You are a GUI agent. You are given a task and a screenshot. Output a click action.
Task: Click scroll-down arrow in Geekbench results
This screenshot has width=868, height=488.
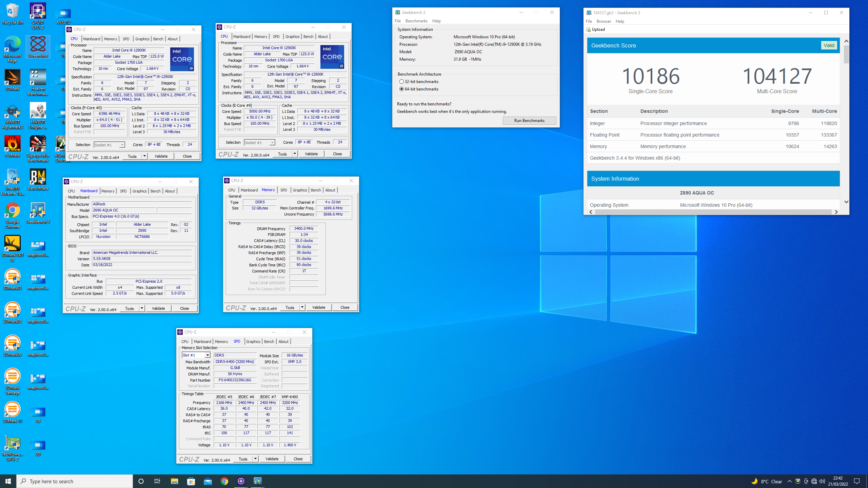tap(846, 202)
